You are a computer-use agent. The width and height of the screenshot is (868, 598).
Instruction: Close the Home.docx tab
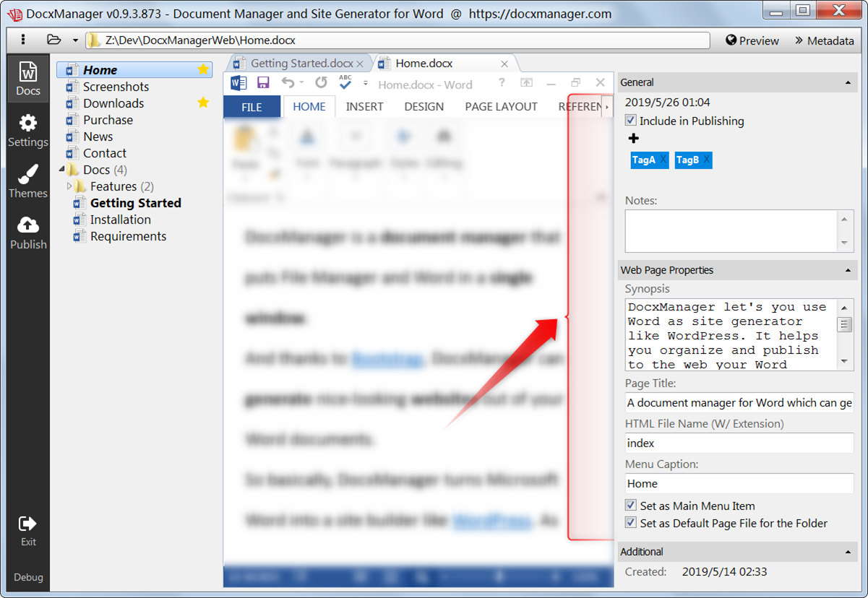click(x=504, y=64)
